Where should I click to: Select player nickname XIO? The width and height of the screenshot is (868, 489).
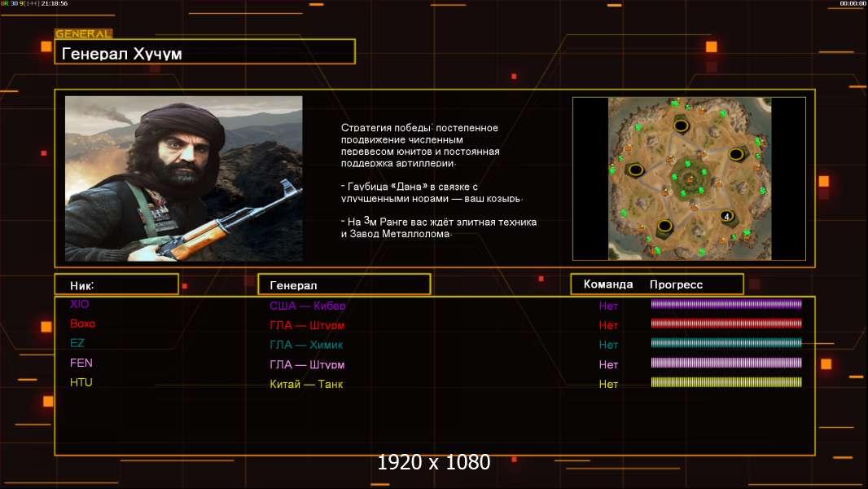pos(80,304)
